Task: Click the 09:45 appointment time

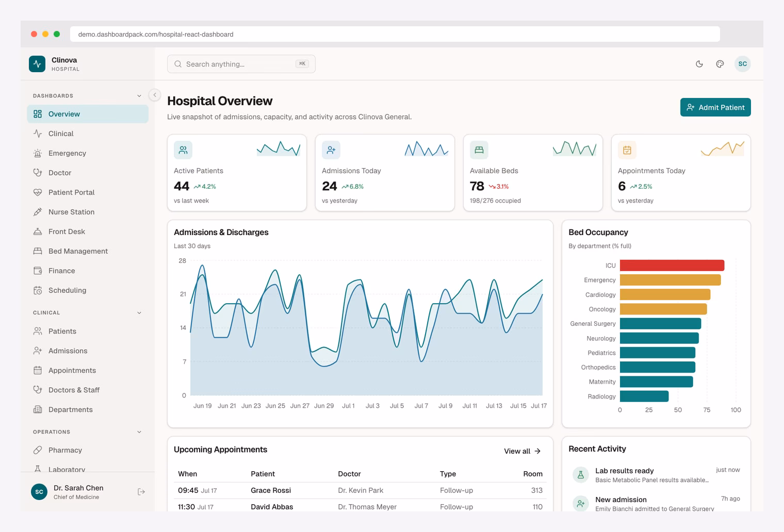Action: click(x=188, y=490)
